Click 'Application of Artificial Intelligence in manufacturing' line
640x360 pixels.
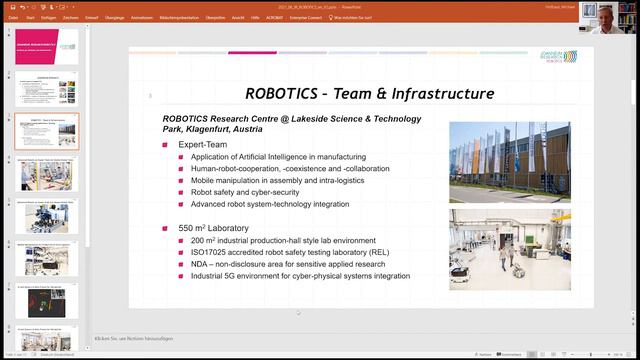pos(278,157)
